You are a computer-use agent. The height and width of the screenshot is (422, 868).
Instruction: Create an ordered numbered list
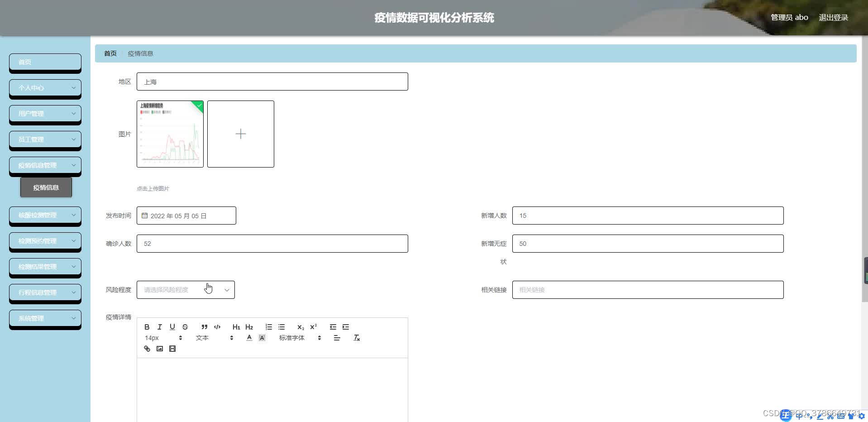[x=269, y=327]
